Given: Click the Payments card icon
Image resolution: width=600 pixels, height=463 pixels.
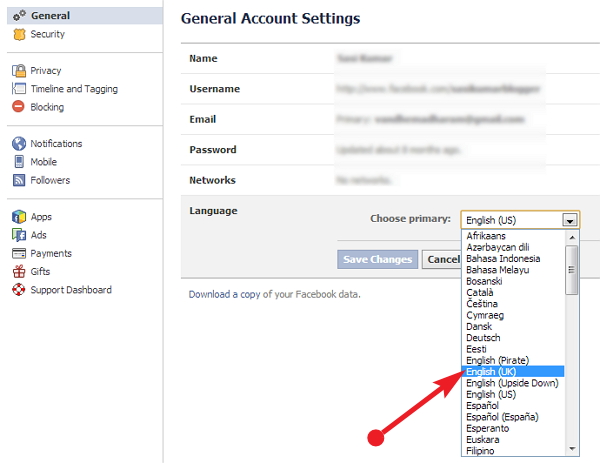Looking at the screenshot, I should (19, 253).
